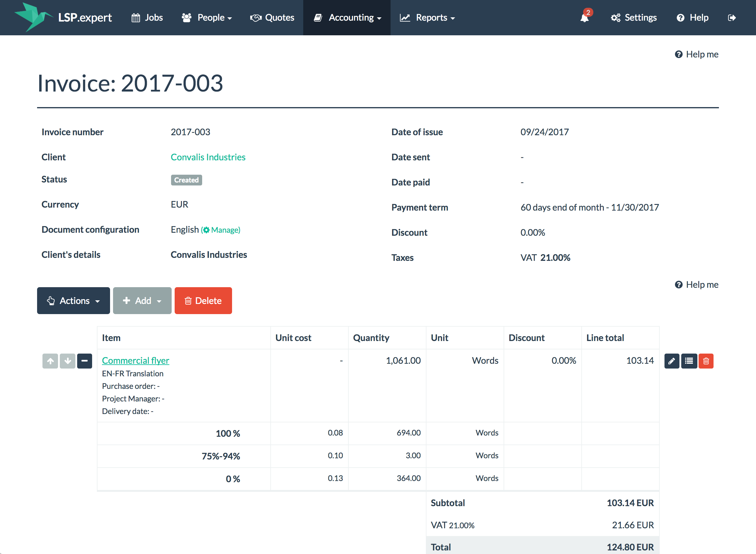Expand the Accounting menu
The width and height of the screenshot is (756, 554).
(347, 18)
